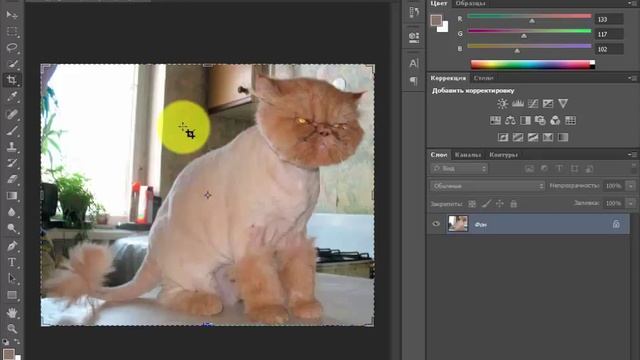The height and width of the screenshot is (360, 640).
Task: Open the blending mode dropdown
Action: pos(487,186)
